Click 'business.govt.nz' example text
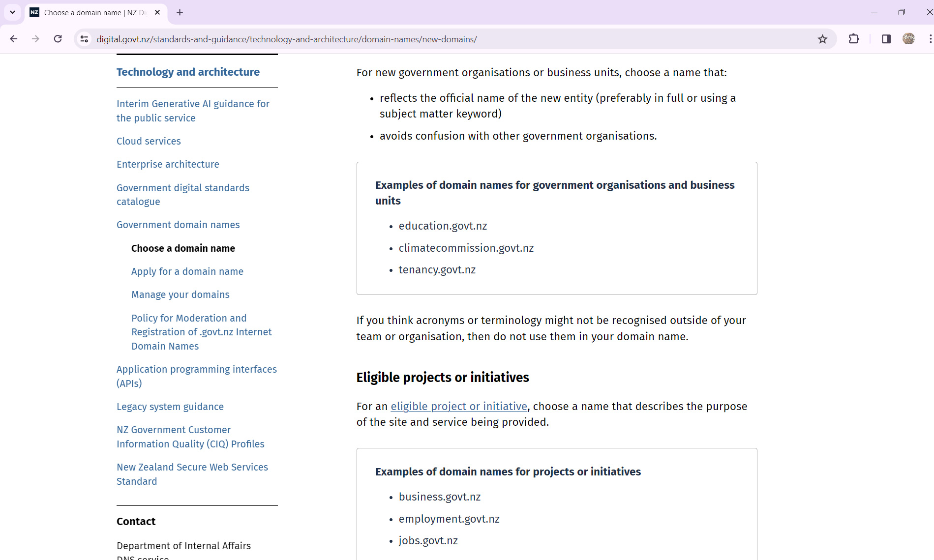The width and height of the screenshot is (934, 560). coord(440,497)
